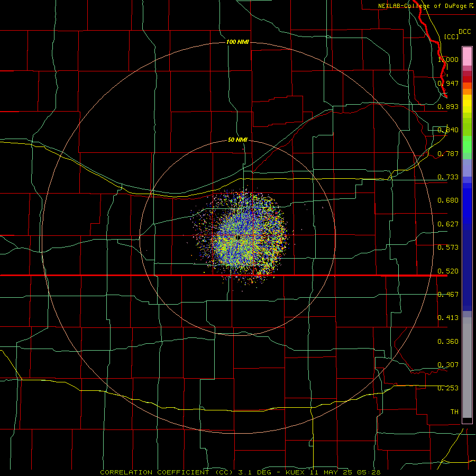Click the 0.307 legend value
The width and height of the screenshot is (476, 476).
(448, 365)
